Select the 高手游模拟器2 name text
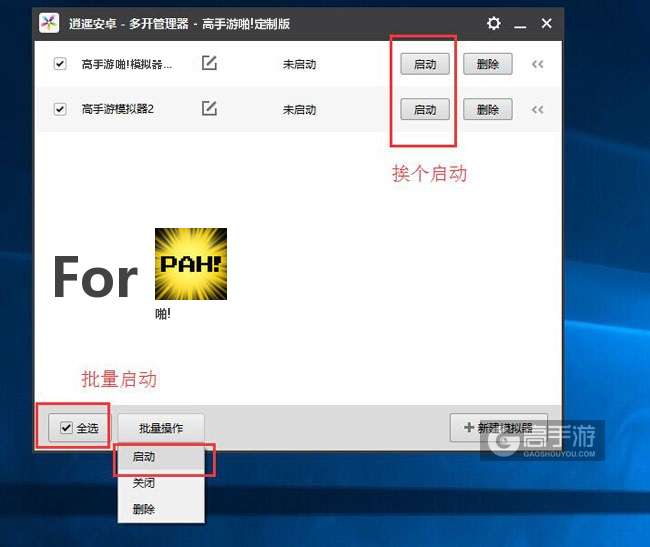This screenshot has height=547, width=650. click(118, 109)
